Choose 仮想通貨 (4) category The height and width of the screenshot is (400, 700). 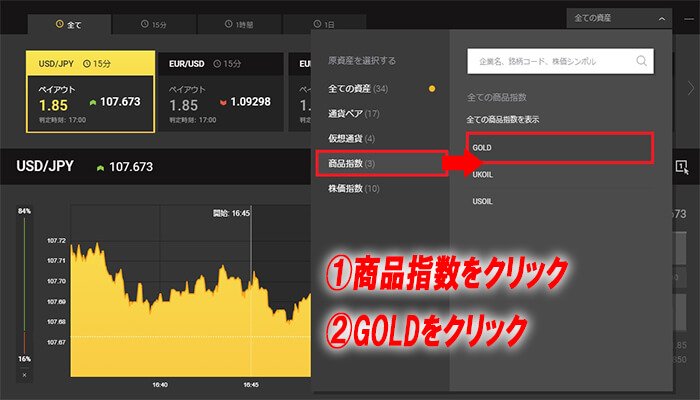point(351,138)
